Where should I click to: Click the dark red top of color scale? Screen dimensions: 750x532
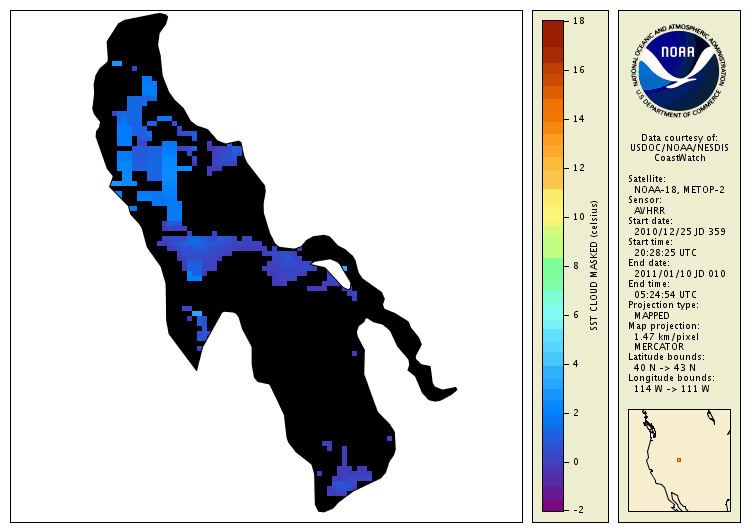[553, 33]
